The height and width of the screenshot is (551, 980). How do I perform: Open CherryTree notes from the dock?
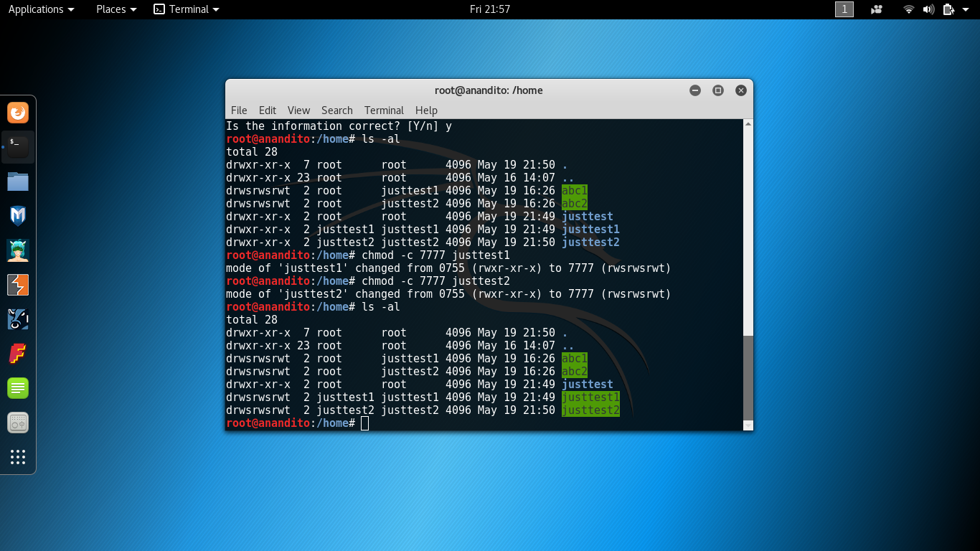point(17,387)
